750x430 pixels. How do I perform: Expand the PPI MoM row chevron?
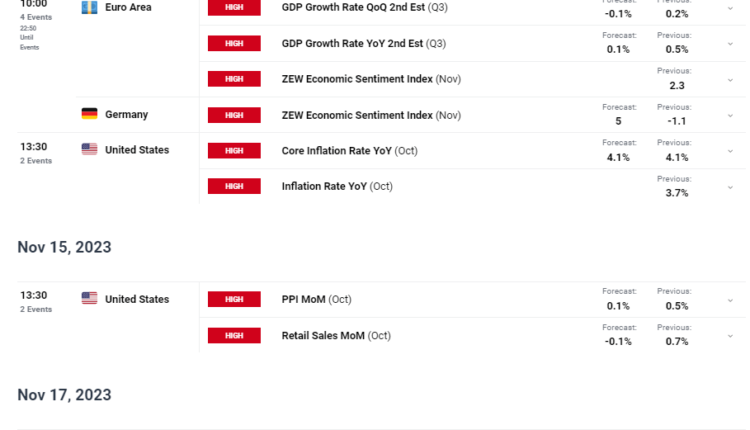coord(730,300)
